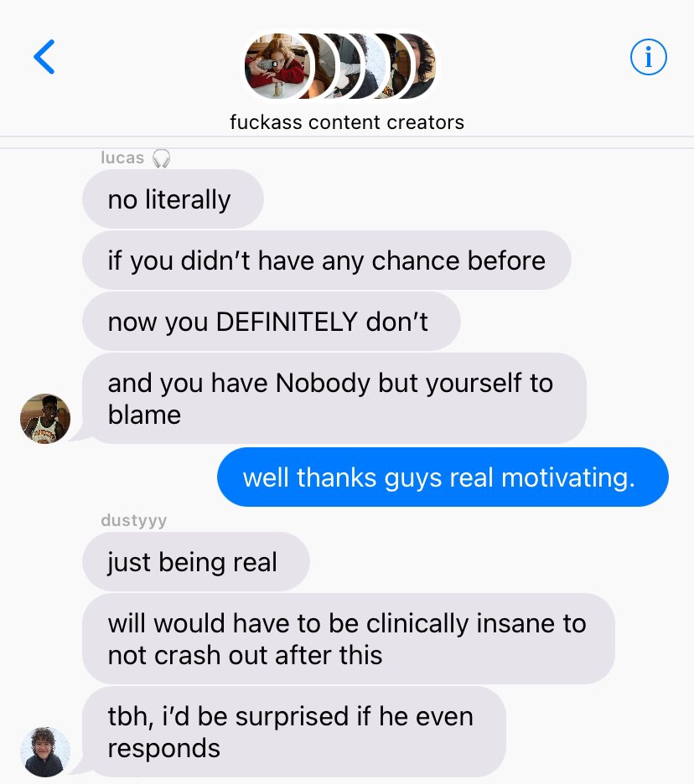Tap the blue back chevron
694x784 pixels.
pos(44,57)
